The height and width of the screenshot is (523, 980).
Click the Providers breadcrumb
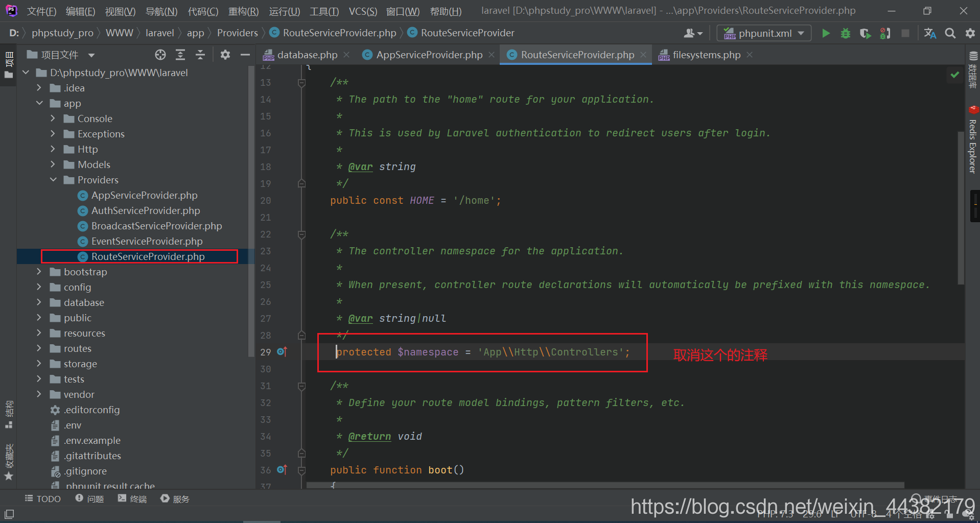(237, 33)
